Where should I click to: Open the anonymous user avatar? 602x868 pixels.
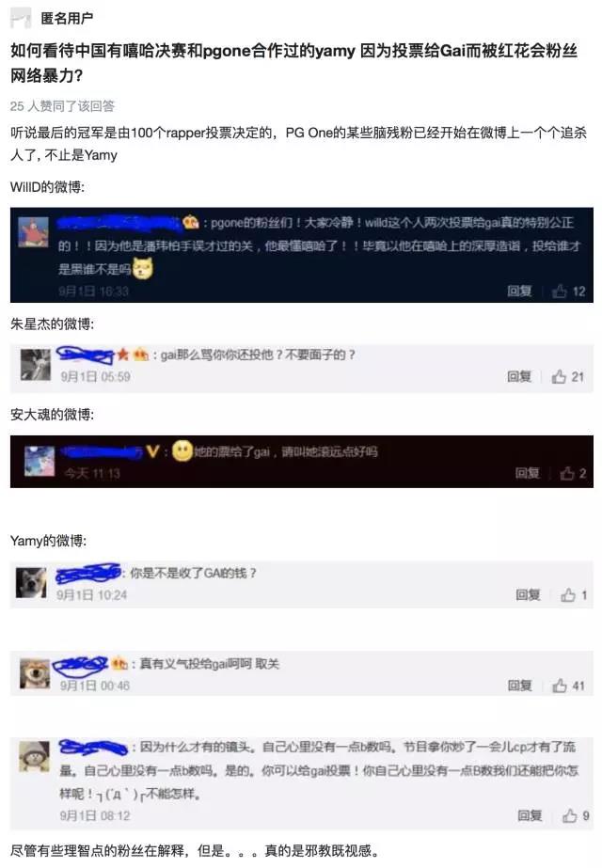click(21, 18)
